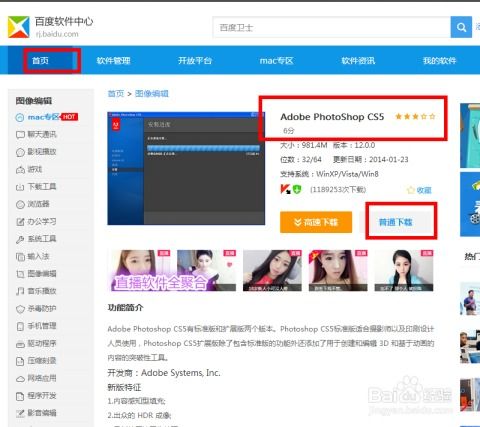
Task: Click the 6分 score text
Action: click(x=289, y=131)
